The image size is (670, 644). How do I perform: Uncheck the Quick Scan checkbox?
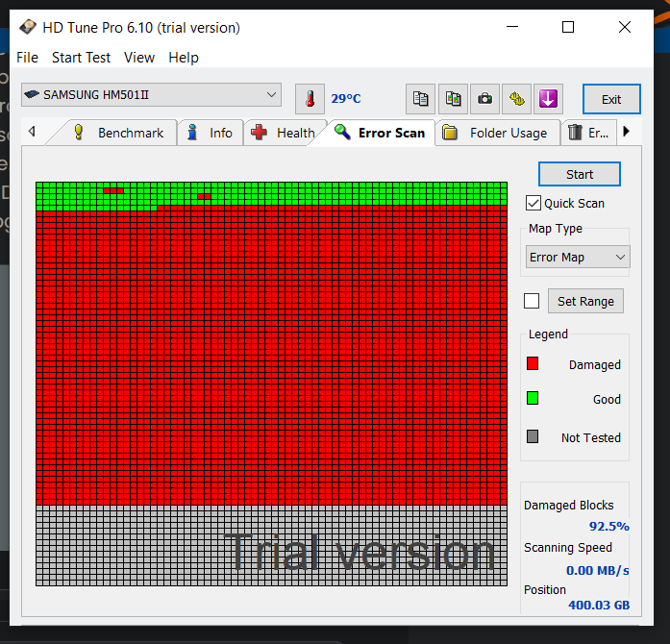[x=534, y=203]
